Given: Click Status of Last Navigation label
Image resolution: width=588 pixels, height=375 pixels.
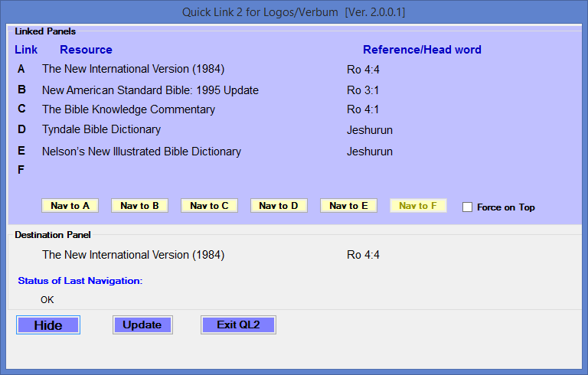Looking at the screenshot, I should [80, 281].
